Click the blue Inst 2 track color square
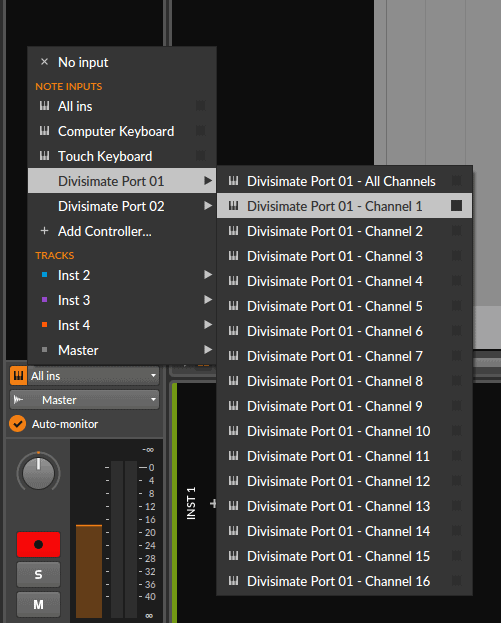The width and height of the screenshot is (501, 623). point(44,275)
